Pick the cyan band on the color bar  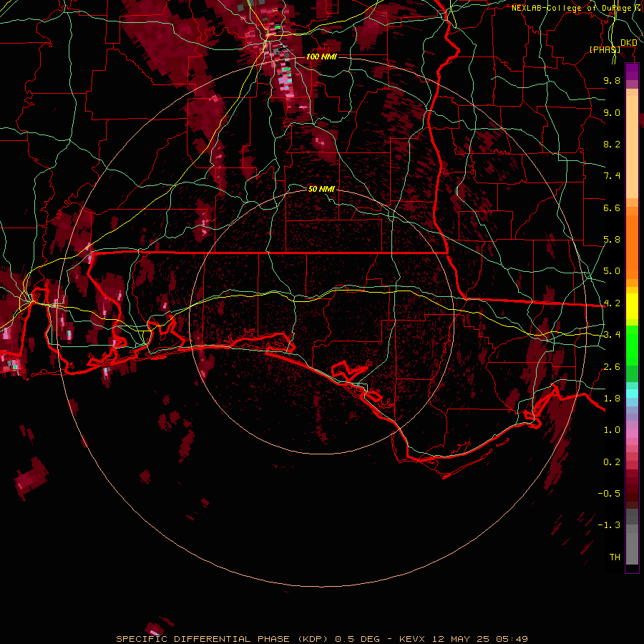[x=632, y=394]
